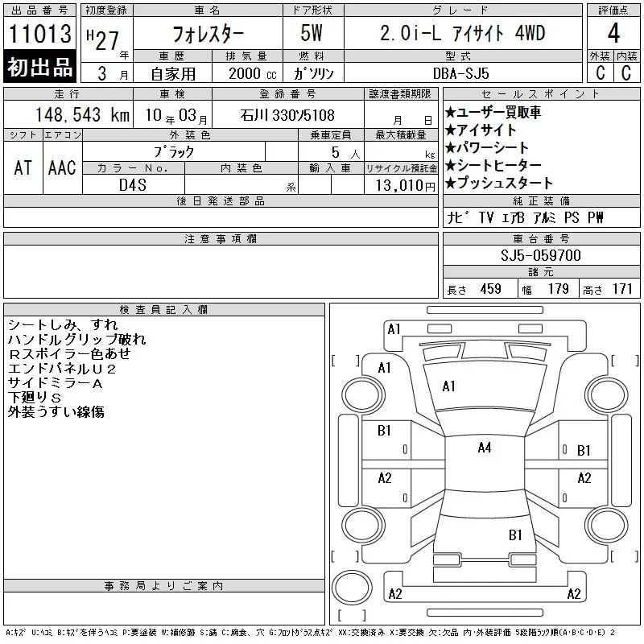
Task: Click the black 初出品 badge
Action: [x=39, y=67]
